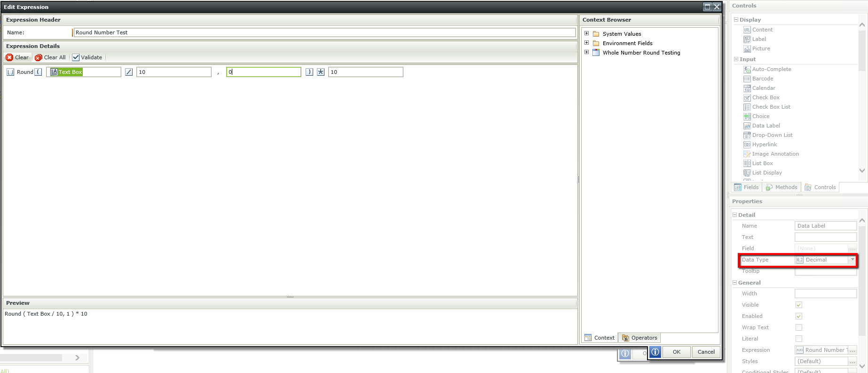The image size is (868, 373).
Task: Click the Width property field
Action: [x=826, y=294]
